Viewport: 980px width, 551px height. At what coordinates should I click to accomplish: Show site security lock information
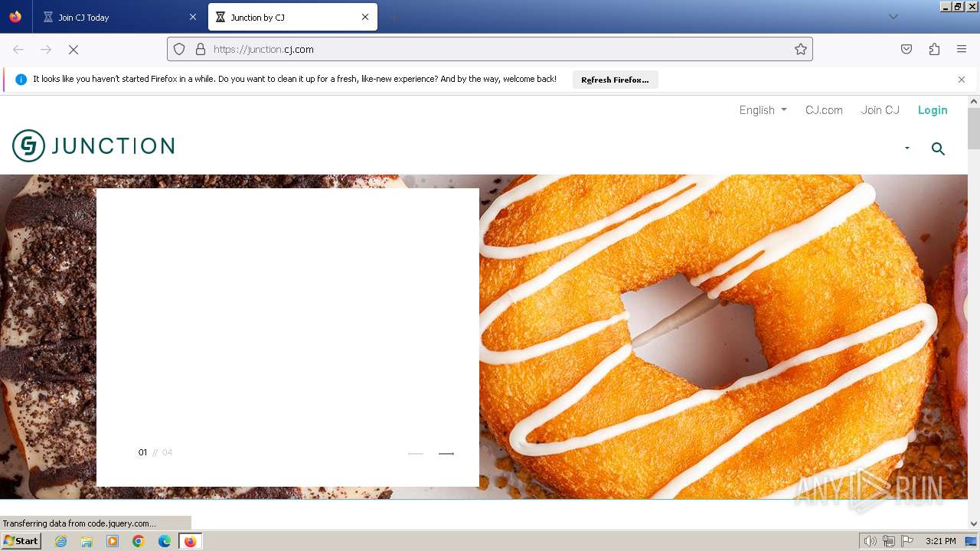[201, 49]
